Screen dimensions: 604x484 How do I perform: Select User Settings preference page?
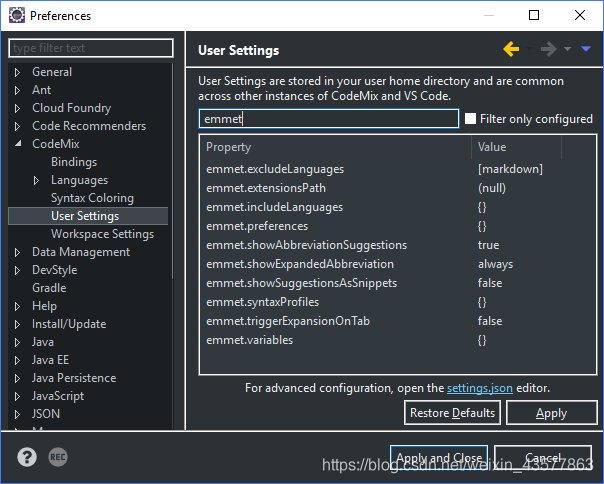[x=85, y=216]
